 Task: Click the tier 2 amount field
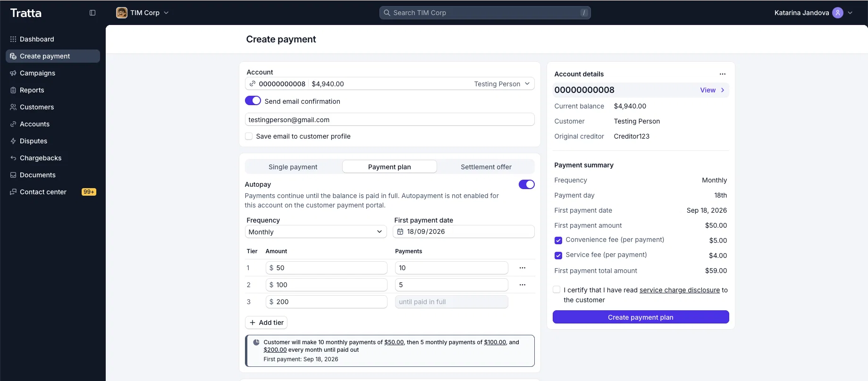pyautogui.click(x=327, y=285)
